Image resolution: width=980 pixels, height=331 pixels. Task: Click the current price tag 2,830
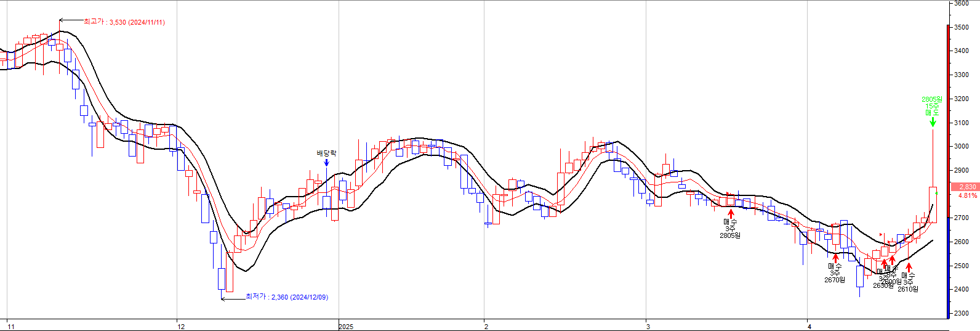pyautogui.click(x=965, y=187)
